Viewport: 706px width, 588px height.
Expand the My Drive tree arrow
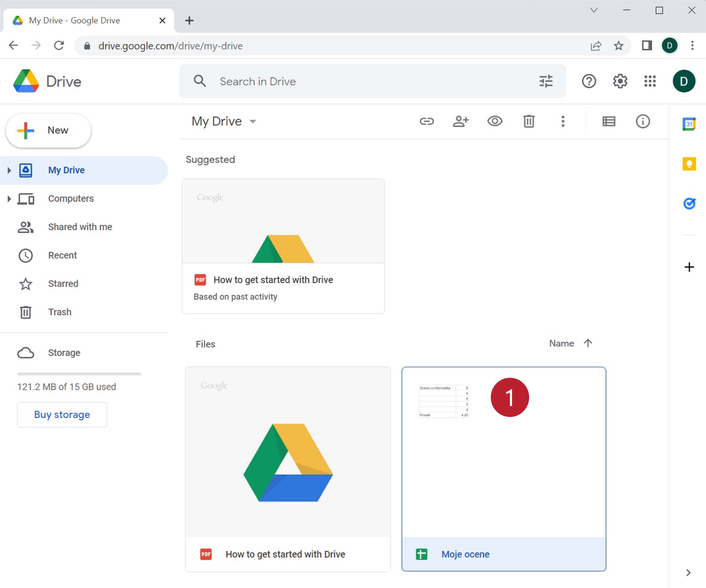[x=9, y=171]
